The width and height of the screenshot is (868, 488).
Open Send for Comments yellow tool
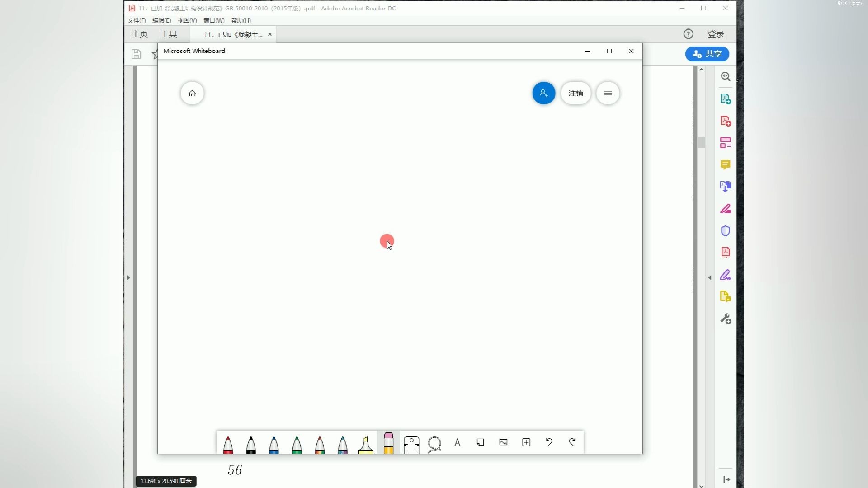pyautogui.click(x=726, y=296)
